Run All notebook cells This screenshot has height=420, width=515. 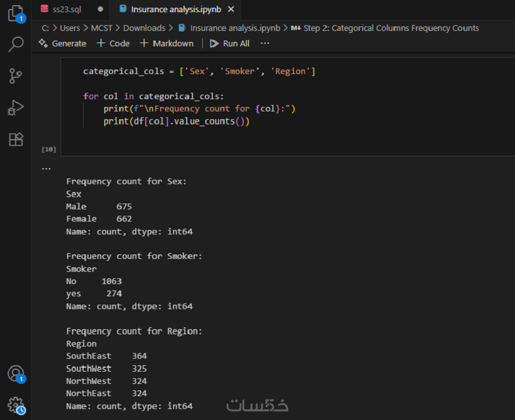[230, 43]
